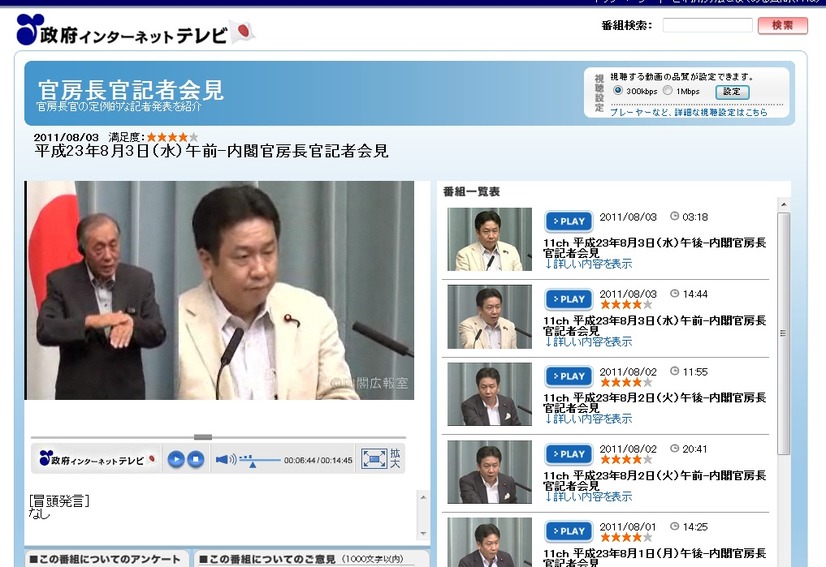826x567 pixels.
Task: Play the 2011/08/03 14:44 program
Action: click(x=568, y=299)
